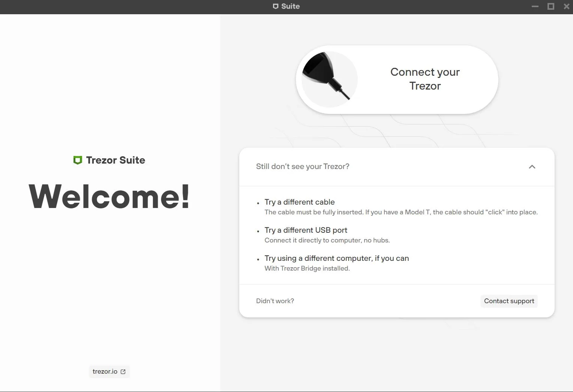Click the 'Suite' title in the title bar

pos(290,6)
